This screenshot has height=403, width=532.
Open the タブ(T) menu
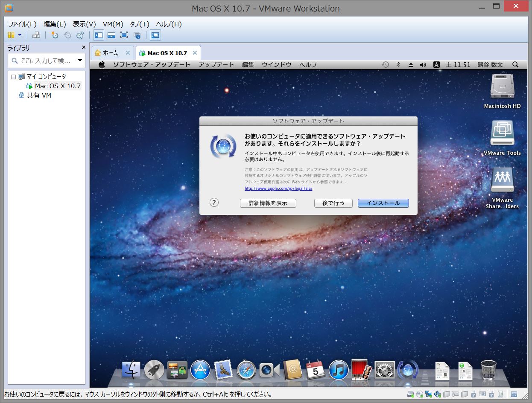point(140,24)
